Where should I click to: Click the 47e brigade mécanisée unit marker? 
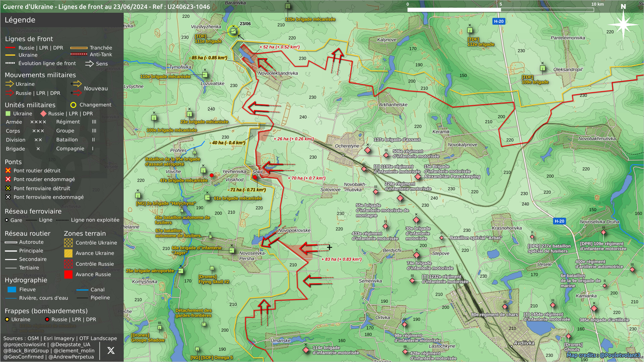pos(203,171)
